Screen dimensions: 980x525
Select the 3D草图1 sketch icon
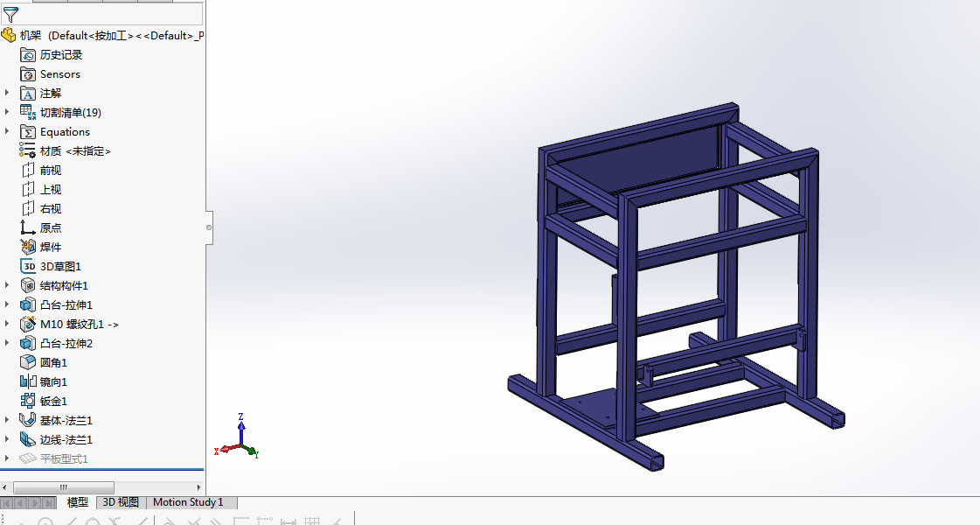(x=27, y=267)
